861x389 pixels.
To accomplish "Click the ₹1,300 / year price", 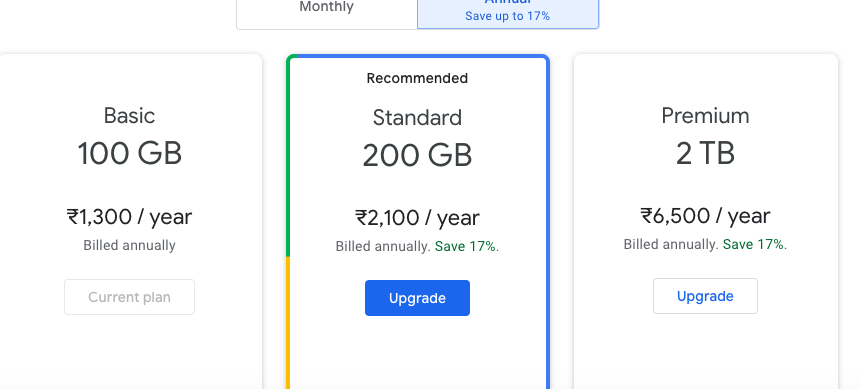I will coord(130,217).
